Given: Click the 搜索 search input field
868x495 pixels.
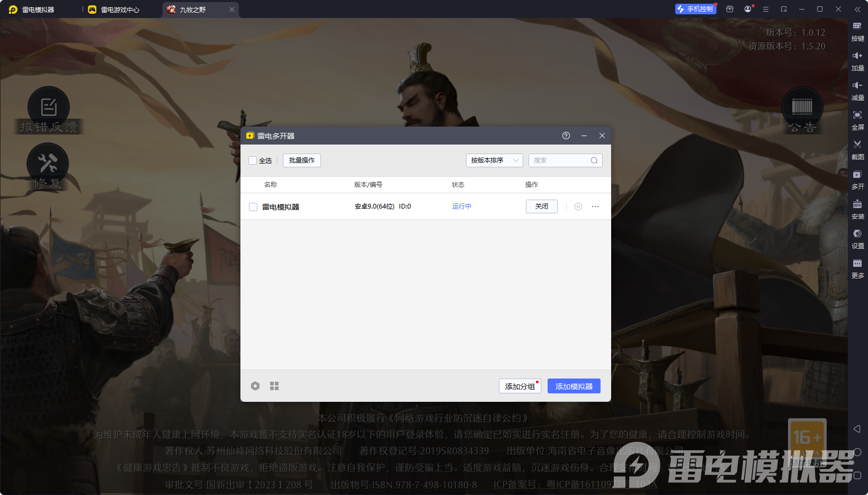Looking at the screenshot, I should (x=560, y=160).
